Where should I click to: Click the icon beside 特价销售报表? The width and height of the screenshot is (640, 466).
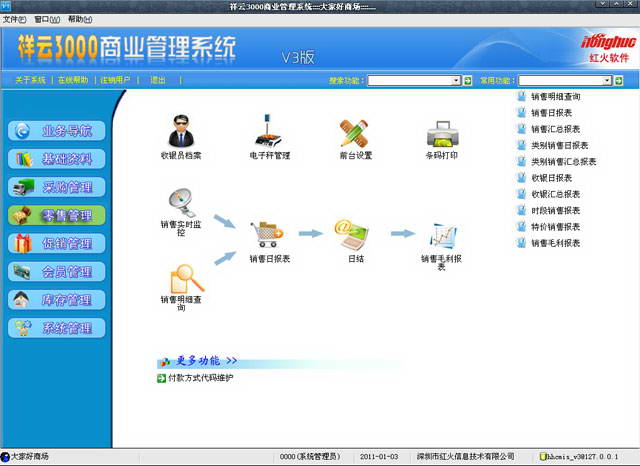pos(521,227)
